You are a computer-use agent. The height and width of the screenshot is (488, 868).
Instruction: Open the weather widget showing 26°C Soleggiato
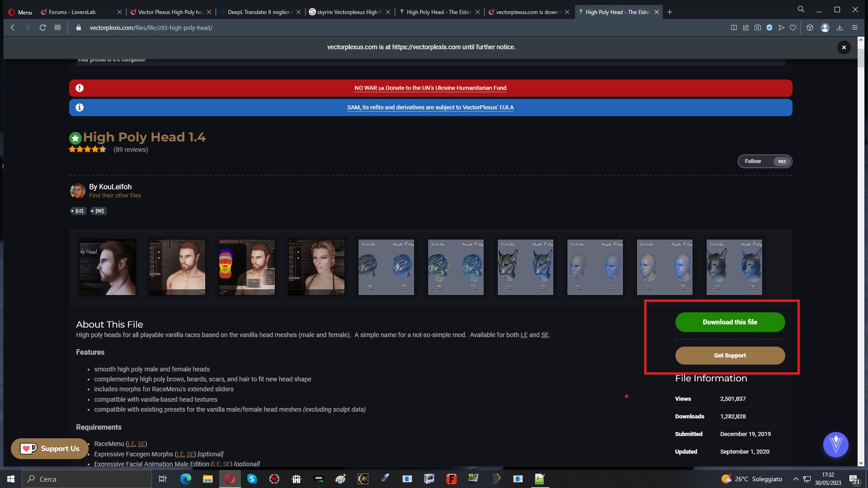[x=752, y=479]
